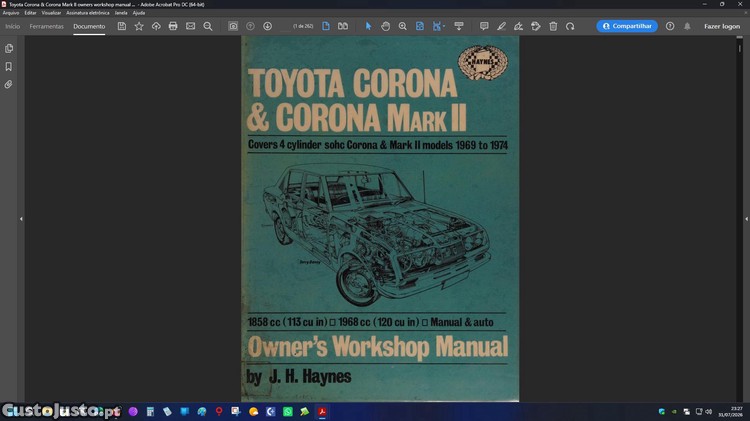Add a sticky note comment

(x=484, y=26)
